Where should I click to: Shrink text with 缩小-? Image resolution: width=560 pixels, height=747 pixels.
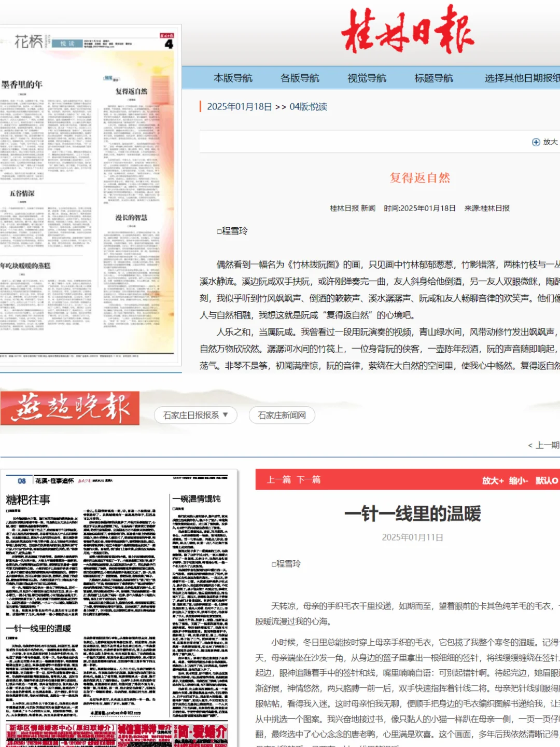click(519, 480)
